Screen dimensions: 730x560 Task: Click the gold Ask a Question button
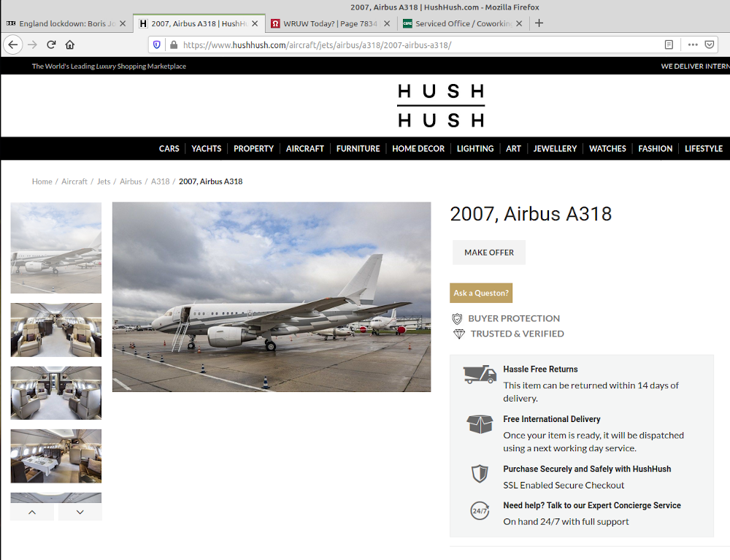pos(480,293)
